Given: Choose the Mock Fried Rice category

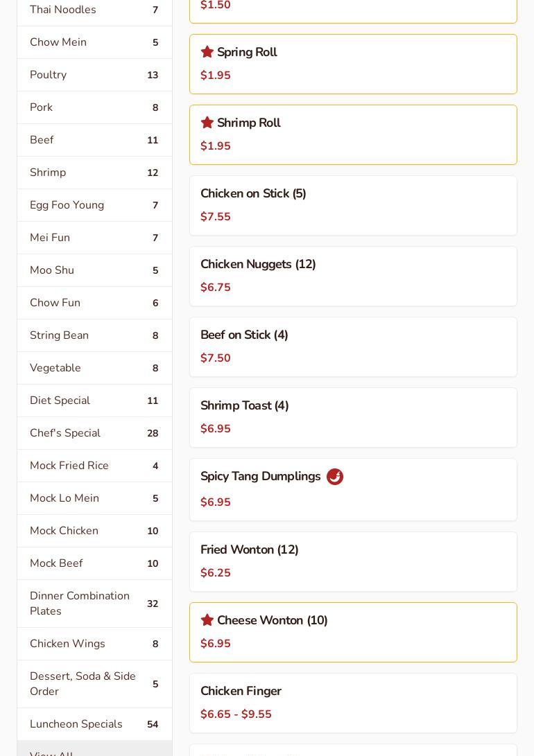Looking at the screenshot, I should (94, 466).
